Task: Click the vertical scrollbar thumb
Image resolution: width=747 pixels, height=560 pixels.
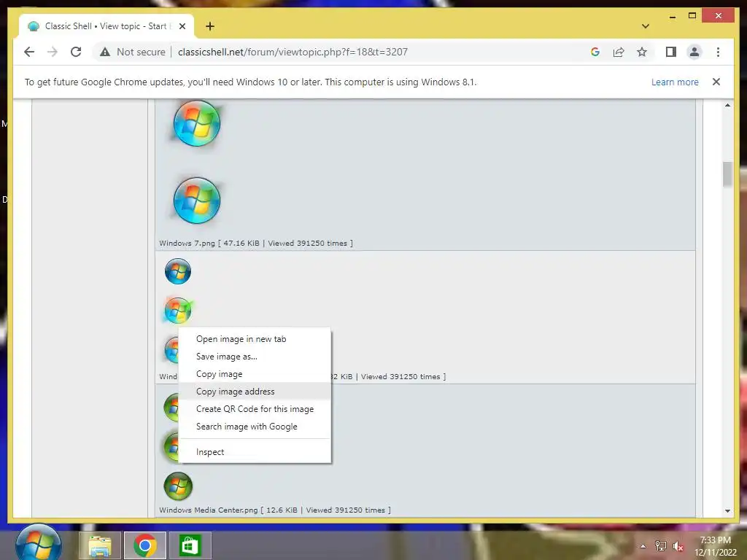Action: [727, 174]
